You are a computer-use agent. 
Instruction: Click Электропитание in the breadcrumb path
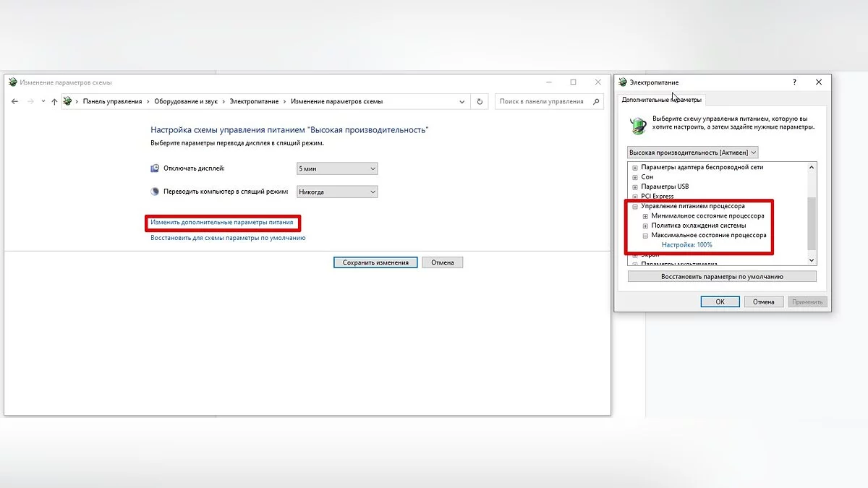point(254,102)
